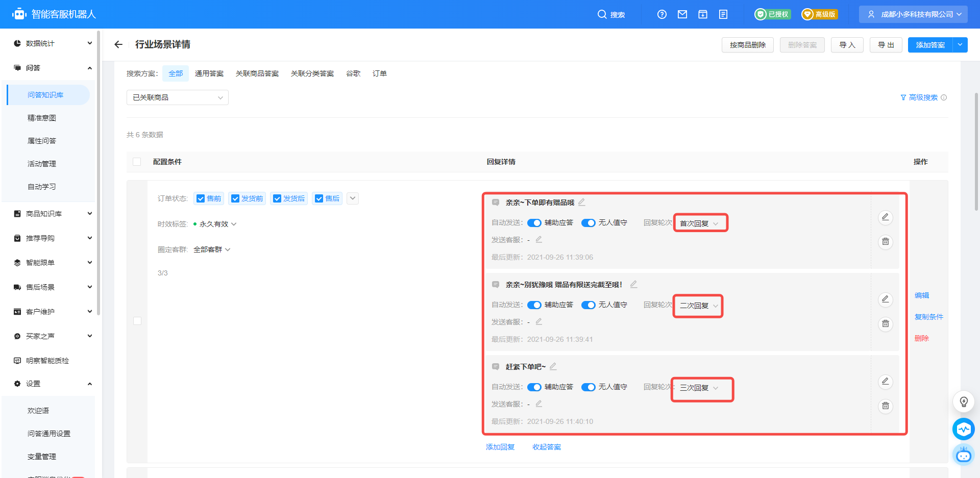Toggle 辅助应答 switch for 赶紧下单吧~ reply

[534, 387]
